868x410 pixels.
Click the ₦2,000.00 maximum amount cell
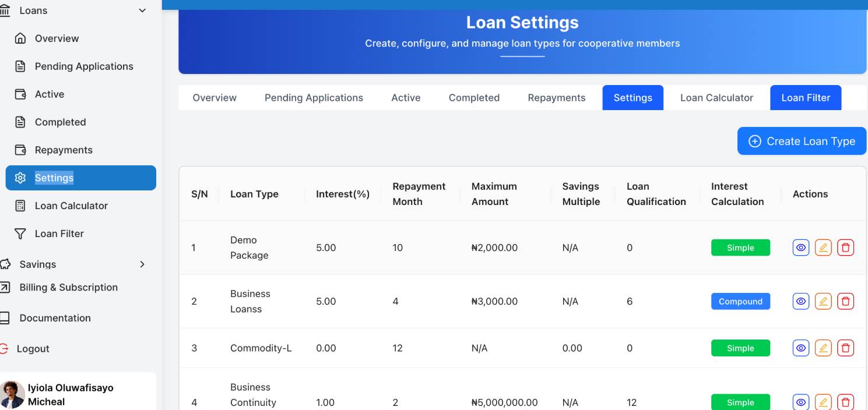pos(494,248)
